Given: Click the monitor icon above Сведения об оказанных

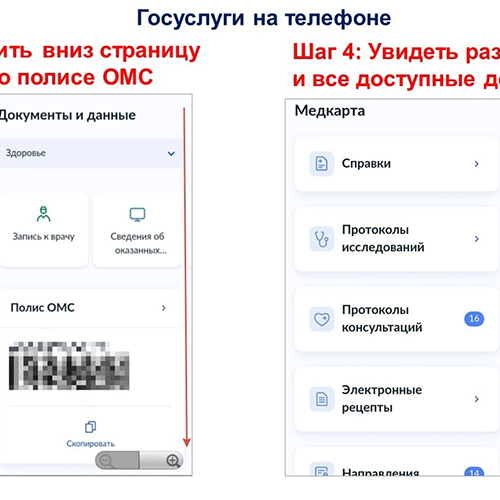Looking at the screenshot, I should click(x=137, y=215).
